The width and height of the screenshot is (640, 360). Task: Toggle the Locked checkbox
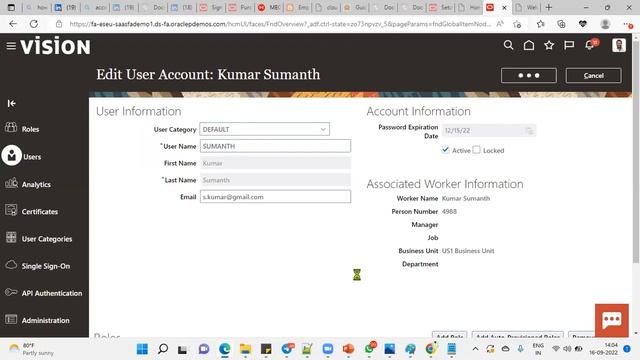click(476, 150)
